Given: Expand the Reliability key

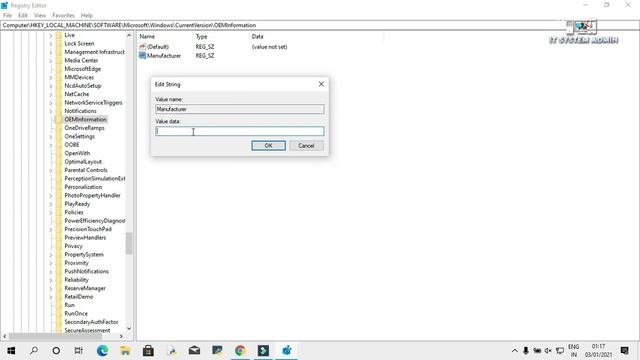Looking at the screenshot, I should [51, 280].
